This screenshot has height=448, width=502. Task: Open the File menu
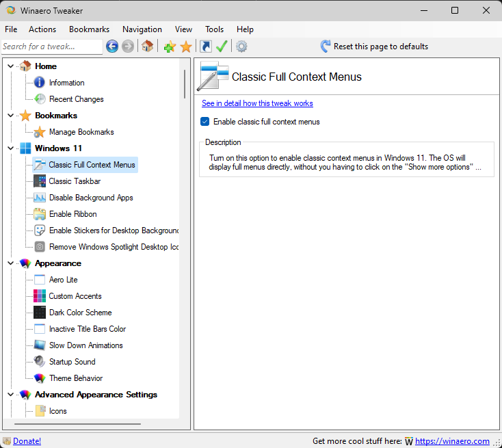11,29
